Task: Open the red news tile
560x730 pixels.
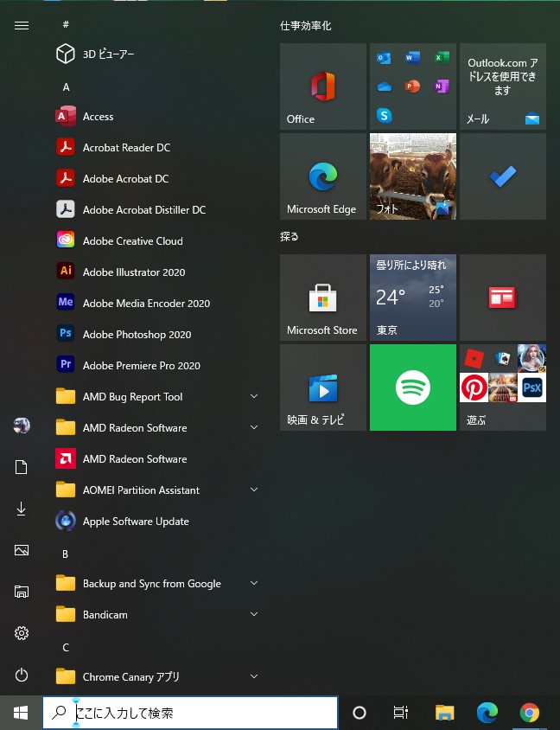Action: [503, 298]
